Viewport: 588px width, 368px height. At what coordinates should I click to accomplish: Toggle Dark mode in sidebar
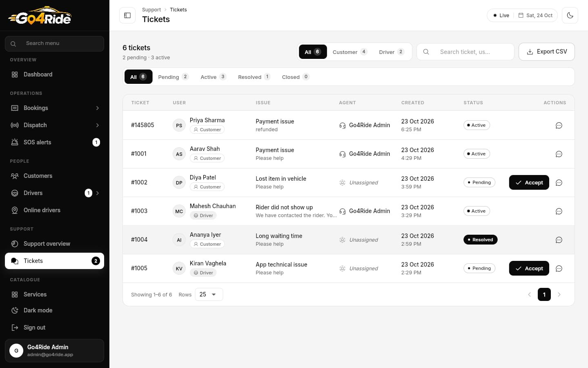point(54,310)
